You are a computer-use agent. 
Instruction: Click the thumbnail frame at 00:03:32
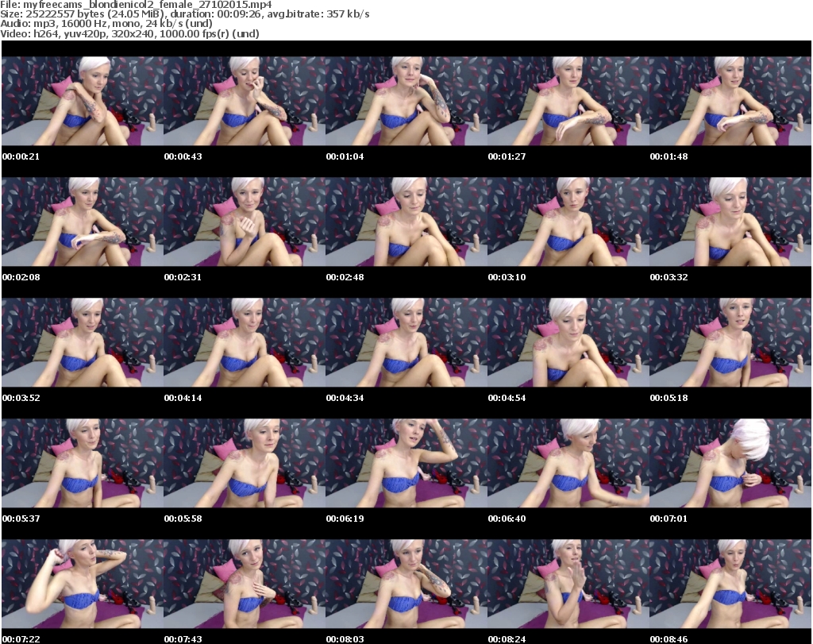[730, 222]
